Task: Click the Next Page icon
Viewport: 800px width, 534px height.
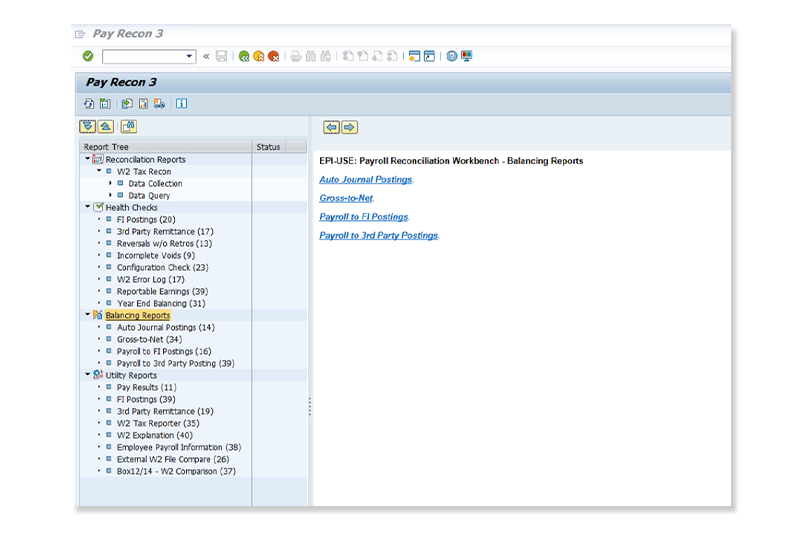Action: coord(378,56)
